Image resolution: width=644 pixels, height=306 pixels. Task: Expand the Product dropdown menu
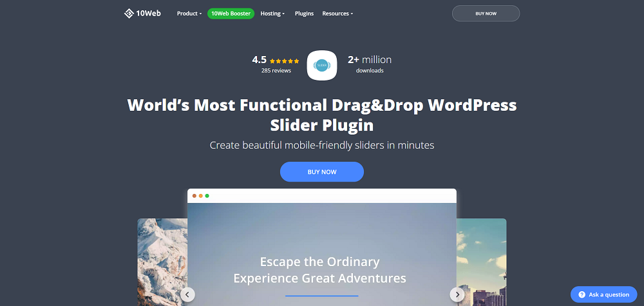click(189, 14)
